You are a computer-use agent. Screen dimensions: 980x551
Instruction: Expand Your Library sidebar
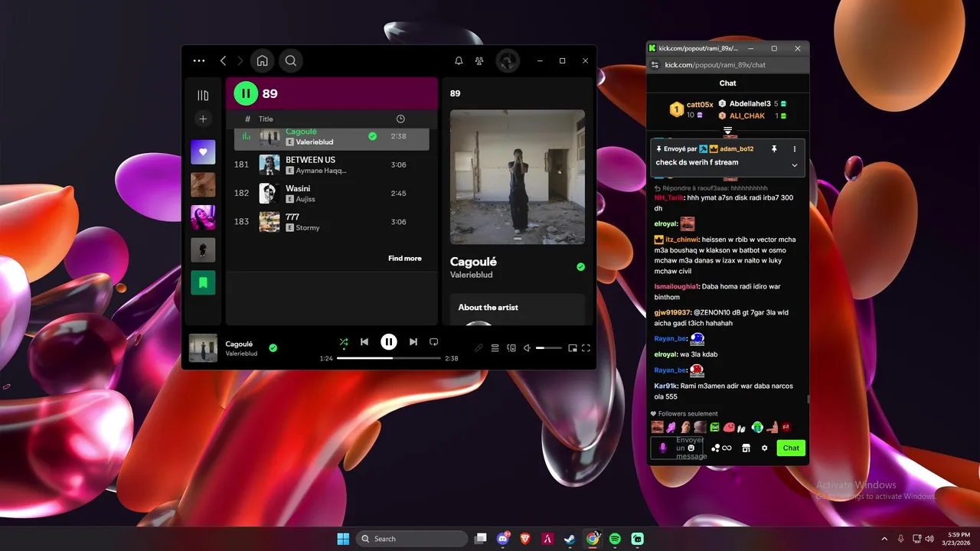pyautogui.click(x=203, y=95)
